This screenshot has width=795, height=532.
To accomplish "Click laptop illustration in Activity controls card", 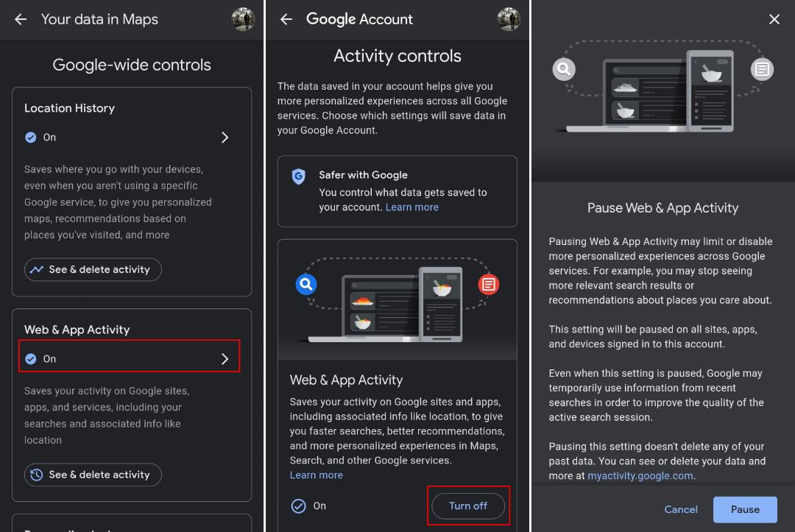I will pos(385,305).
